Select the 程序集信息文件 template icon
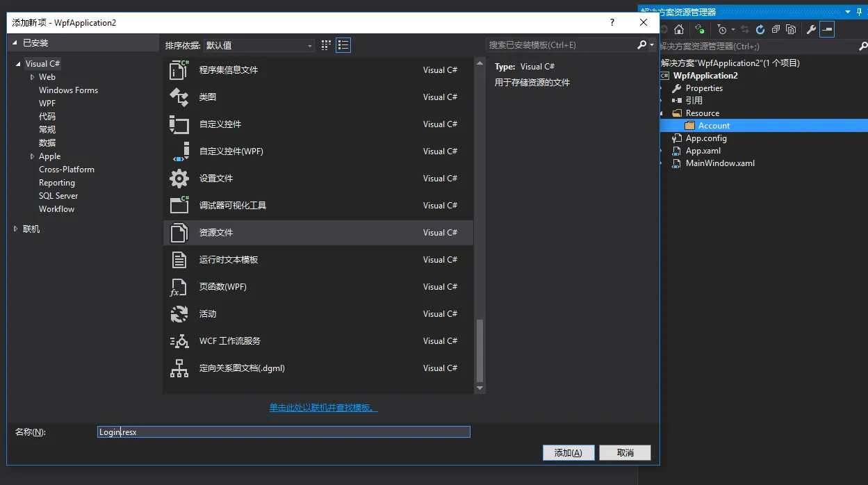This screenshot has height=485, width=868. click(179, 69)
